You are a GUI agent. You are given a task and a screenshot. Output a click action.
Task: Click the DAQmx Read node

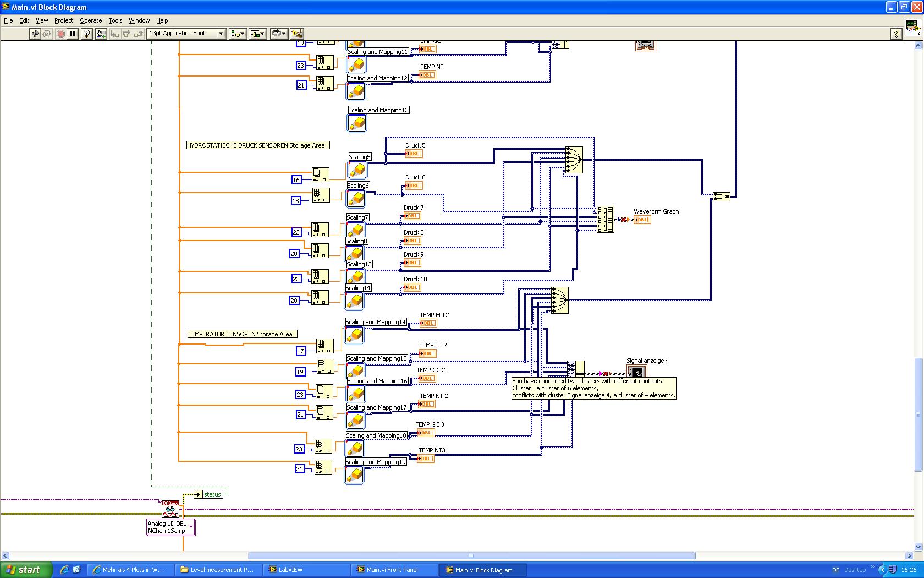pyautogui.click(x=170, y=509)
